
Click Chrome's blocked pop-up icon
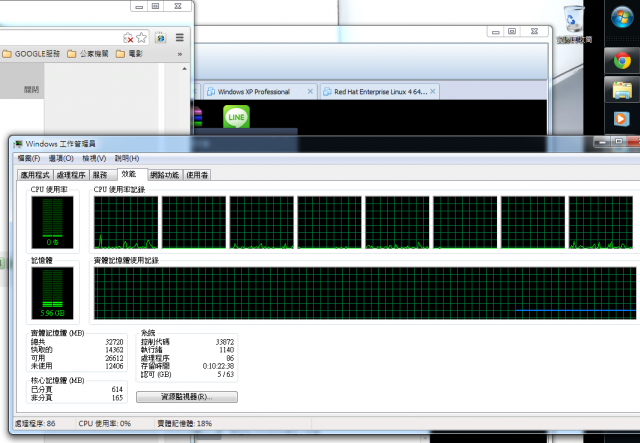pos(128,38)
